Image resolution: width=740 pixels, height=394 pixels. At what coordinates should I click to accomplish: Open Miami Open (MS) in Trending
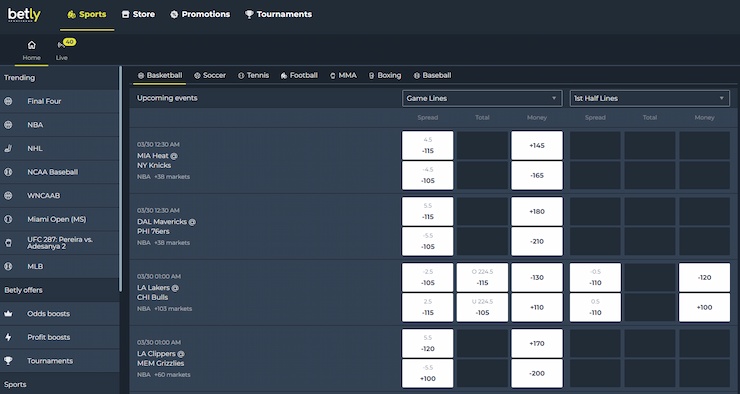click(x=59, y=219)
